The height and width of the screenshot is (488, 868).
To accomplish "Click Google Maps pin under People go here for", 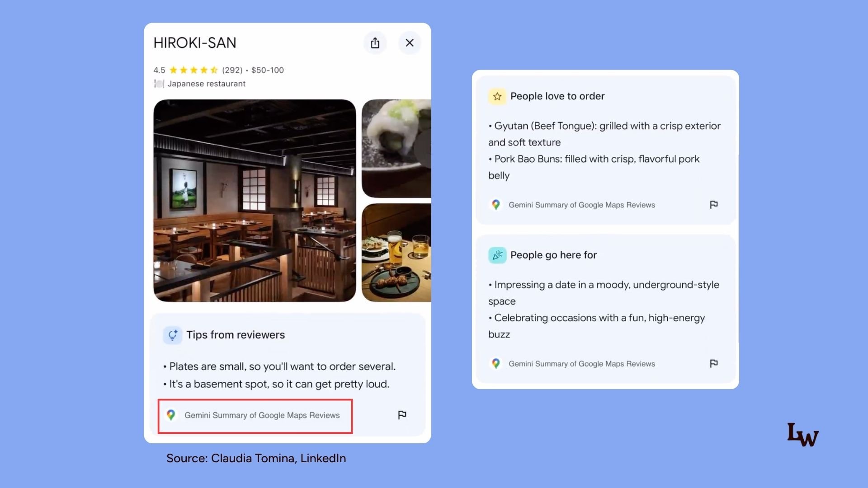I will tap(496, 364).
